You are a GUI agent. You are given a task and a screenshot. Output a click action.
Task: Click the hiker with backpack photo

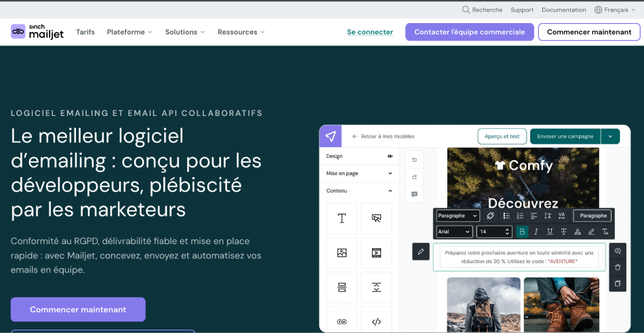483,305
